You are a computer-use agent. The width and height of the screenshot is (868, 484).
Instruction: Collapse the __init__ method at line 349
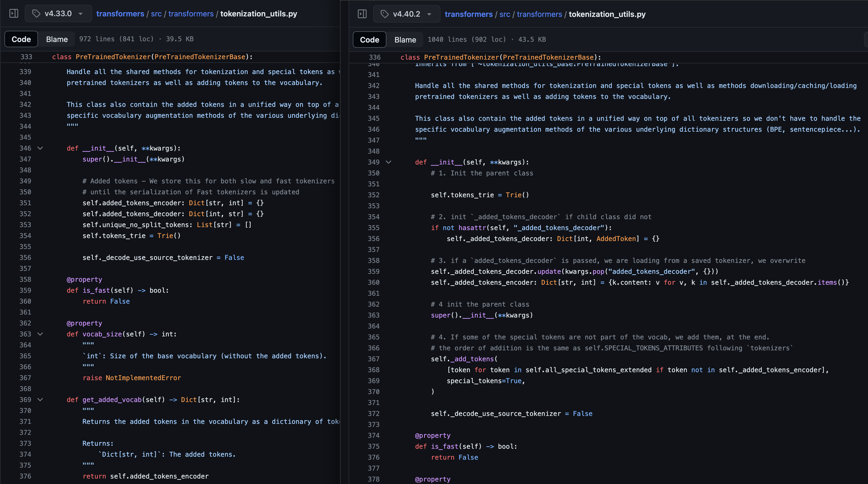pos(389,162)
